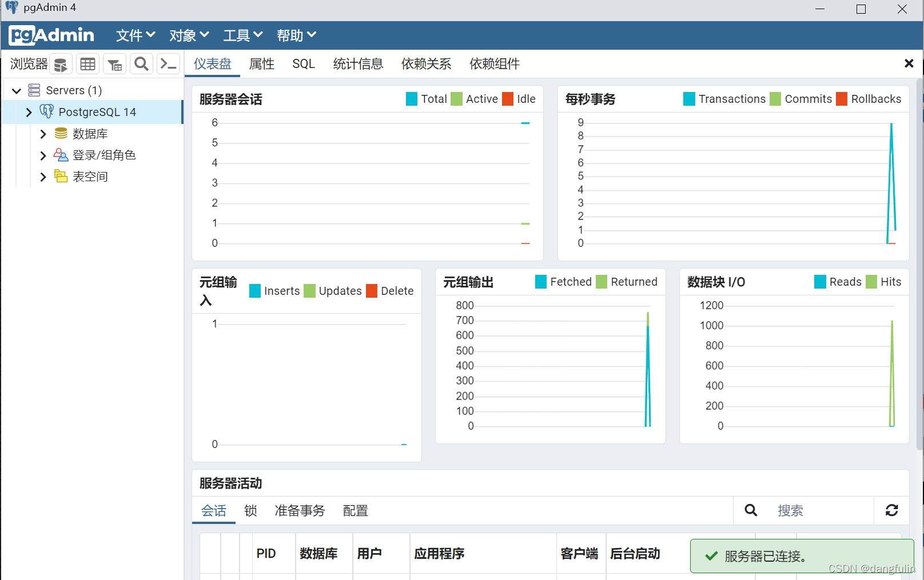Select the 配置 activity tab
Viewport: 924px width, 580px height.
tap(355, 510)
